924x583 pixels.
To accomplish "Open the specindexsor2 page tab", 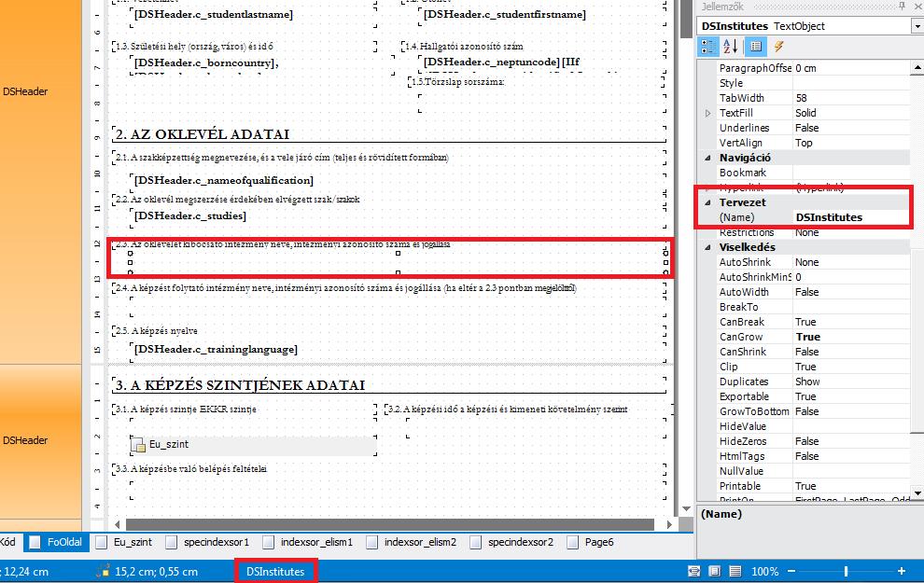I will pyautogui.click(x=511, y=542).
